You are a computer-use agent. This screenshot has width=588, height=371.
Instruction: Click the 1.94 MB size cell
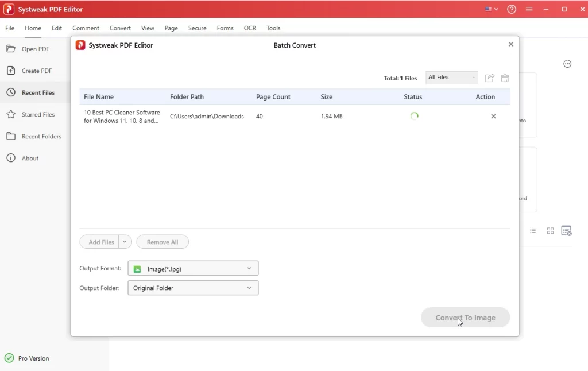331,116
